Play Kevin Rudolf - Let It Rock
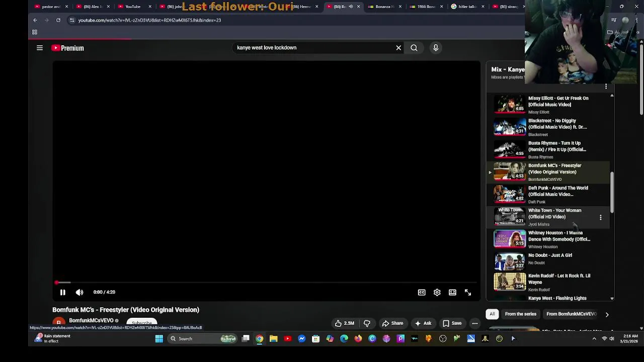 [548, 282]
